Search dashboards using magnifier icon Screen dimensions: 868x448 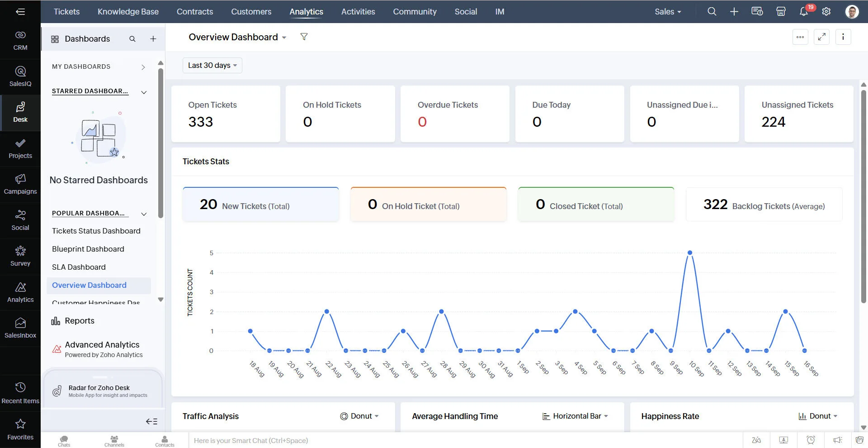132,39
